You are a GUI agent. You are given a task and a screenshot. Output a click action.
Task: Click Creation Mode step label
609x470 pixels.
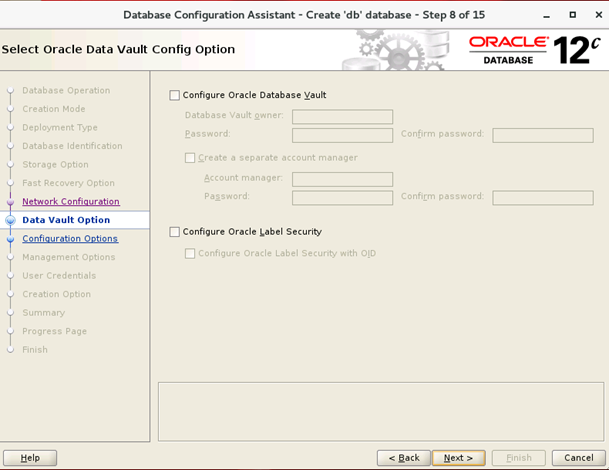pos(54,109)
